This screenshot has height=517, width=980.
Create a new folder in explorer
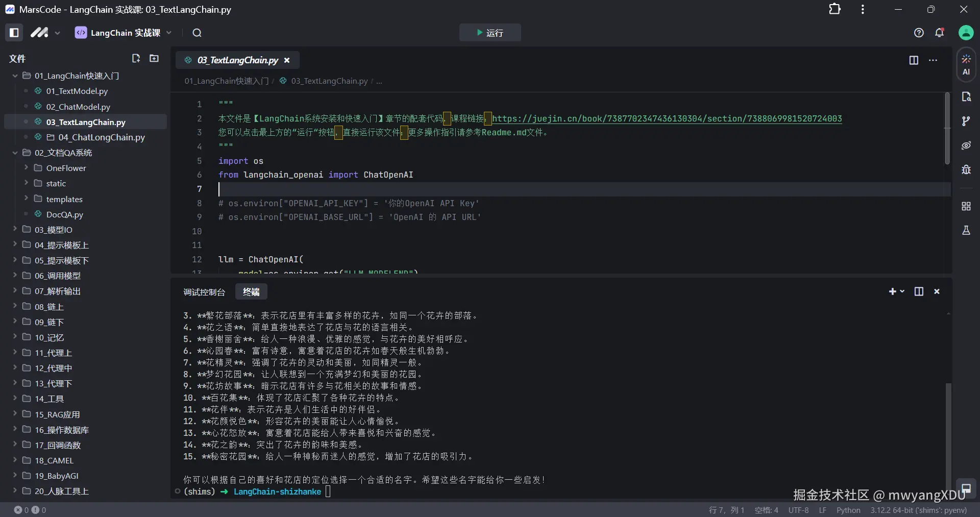pos(154,58)
